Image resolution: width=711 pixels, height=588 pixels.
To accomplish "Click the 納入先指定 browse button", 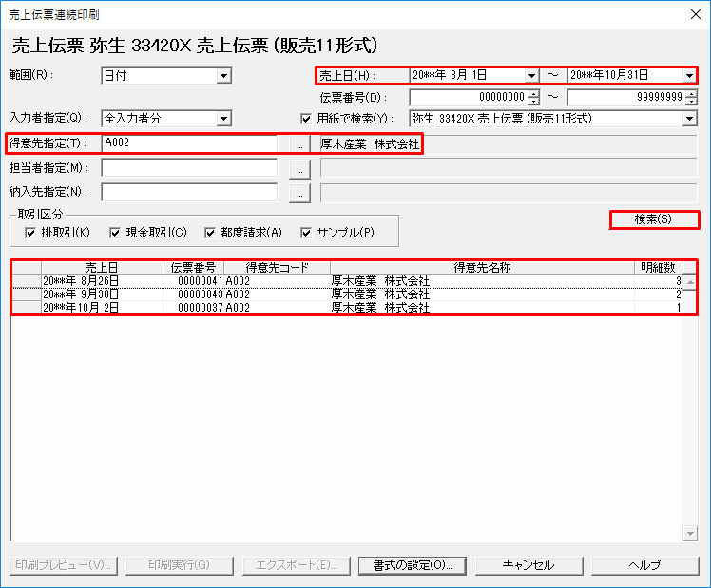I will (299, 193).
